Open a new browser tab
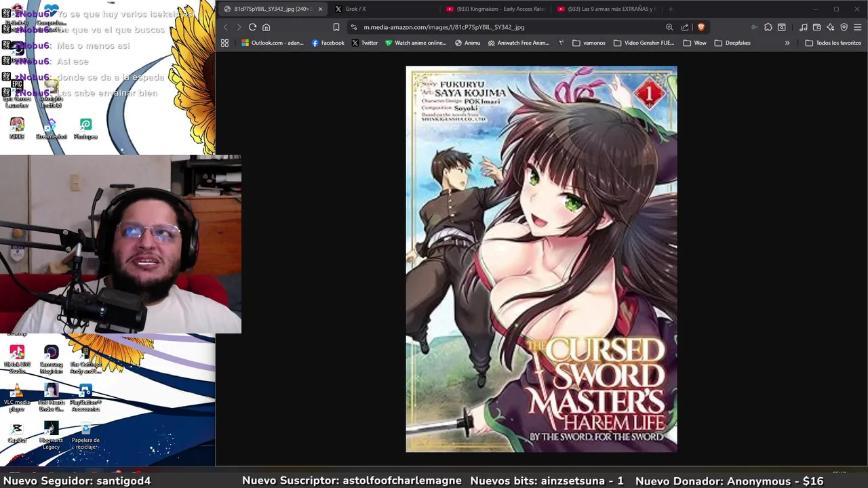Image resolution: width=868 pixels, height=488 pixels. pyautogui.click(x=671, y=9)
